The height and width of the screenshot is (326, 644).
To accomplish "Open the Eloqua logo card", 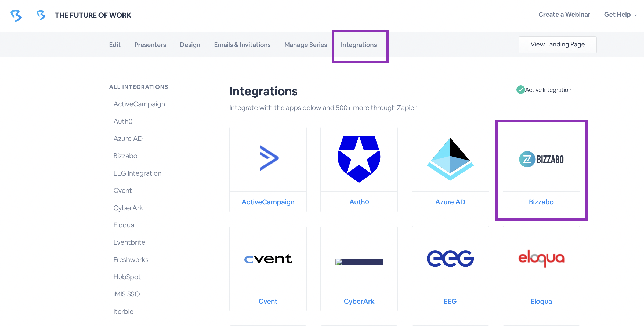I will click(541, 259).
